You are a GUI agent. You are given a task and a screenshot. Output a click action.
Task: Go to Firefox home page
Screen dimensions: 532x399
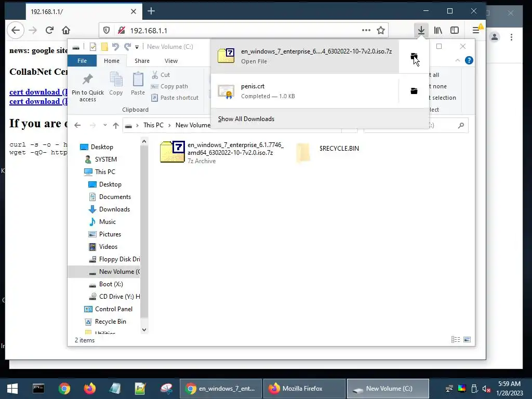point(66,31)
